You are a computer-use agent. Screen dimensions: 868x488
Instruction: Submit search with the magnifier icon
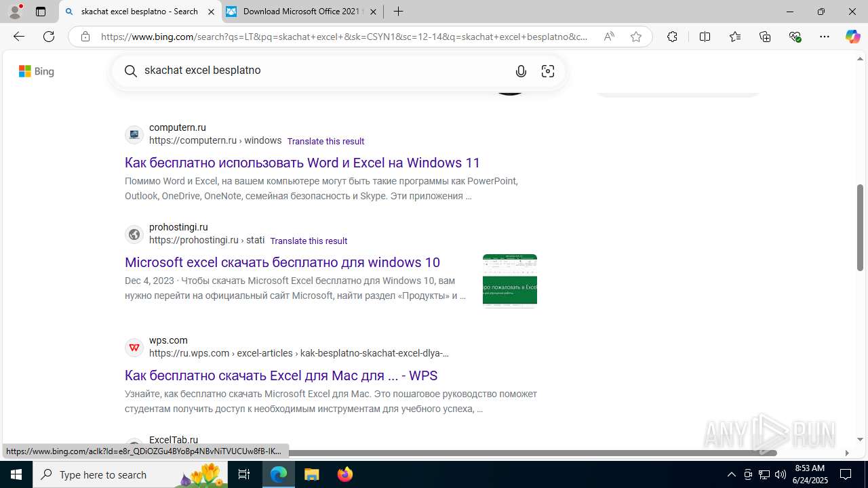click(x=131, y=71)
